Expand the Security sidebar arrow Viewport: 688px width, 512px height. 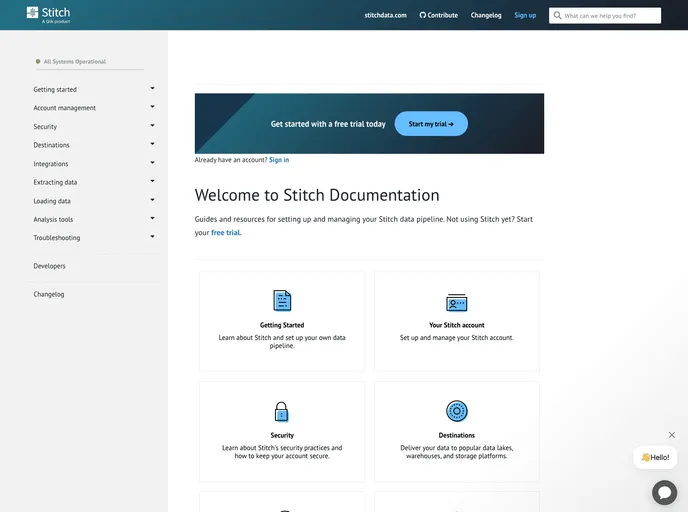[152, 126]
